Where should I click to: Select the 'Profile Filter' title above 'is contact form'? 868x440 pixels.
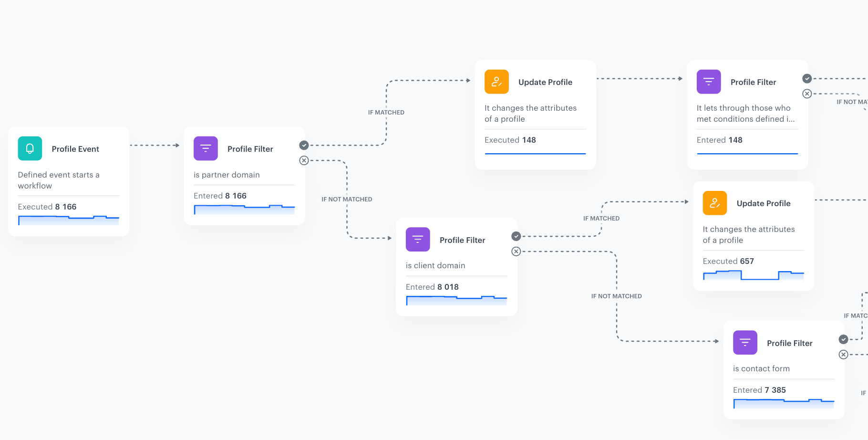pos(789,343)
